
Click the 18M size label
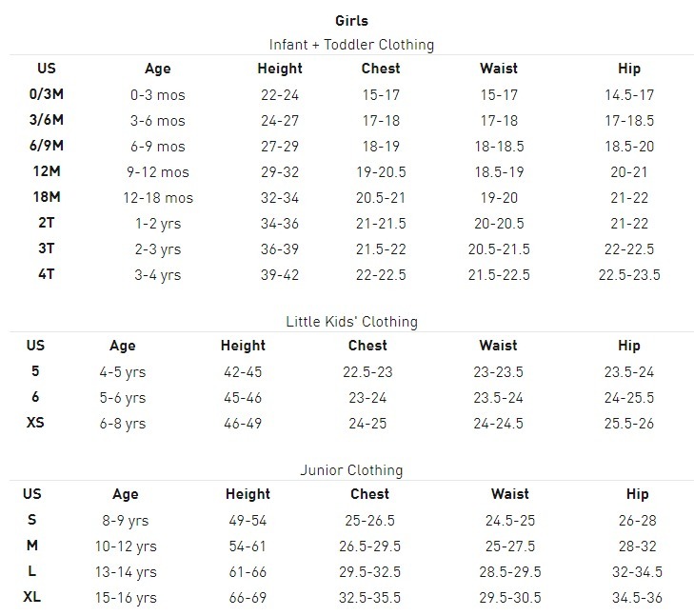click(x=46, y=197)
